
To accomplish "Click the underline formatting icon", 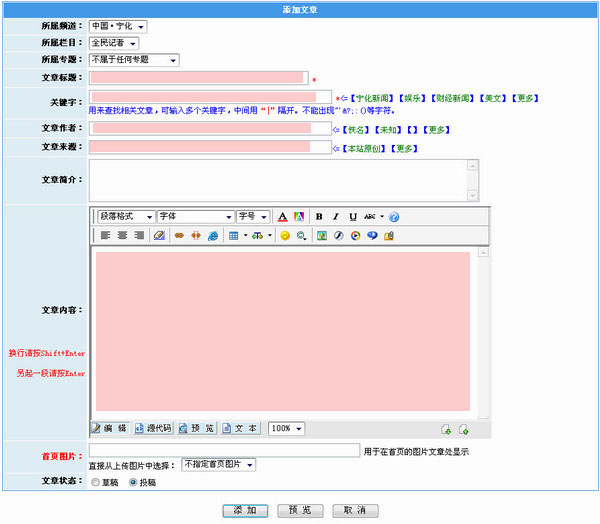I will tap(352, 217).
